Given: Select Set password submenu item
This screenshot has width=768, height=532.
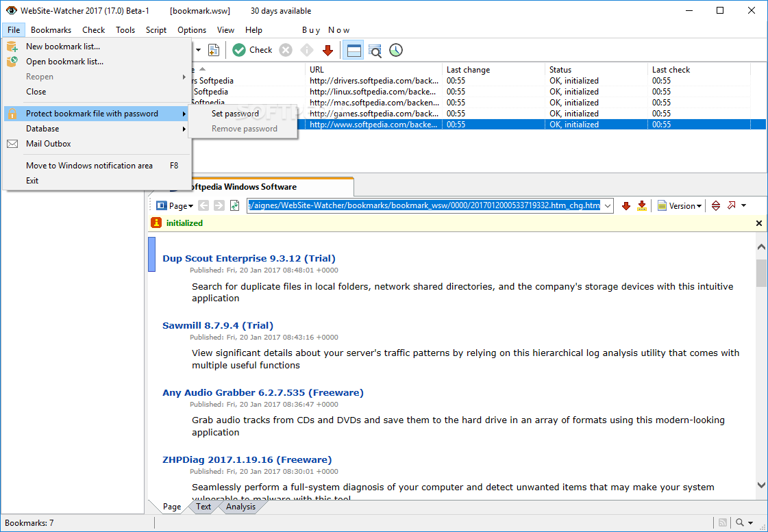Looking at the screenshot, I should (243, 114).
